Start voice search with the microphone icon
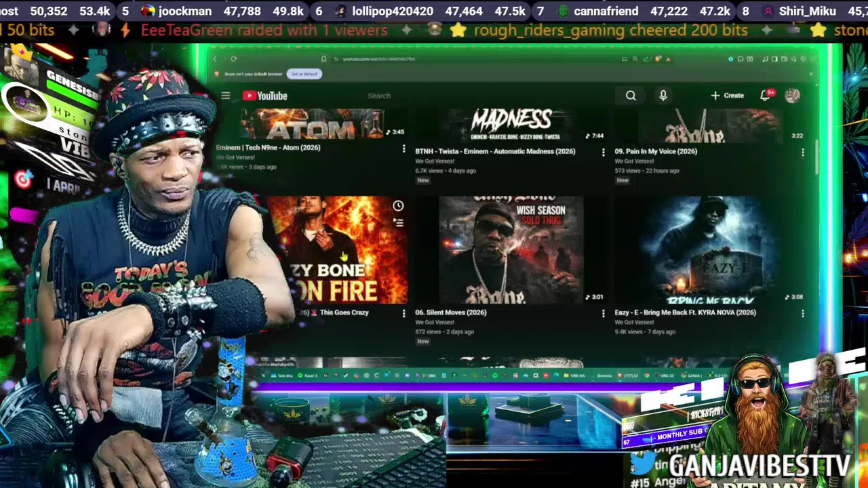 [x=663, y=96]
